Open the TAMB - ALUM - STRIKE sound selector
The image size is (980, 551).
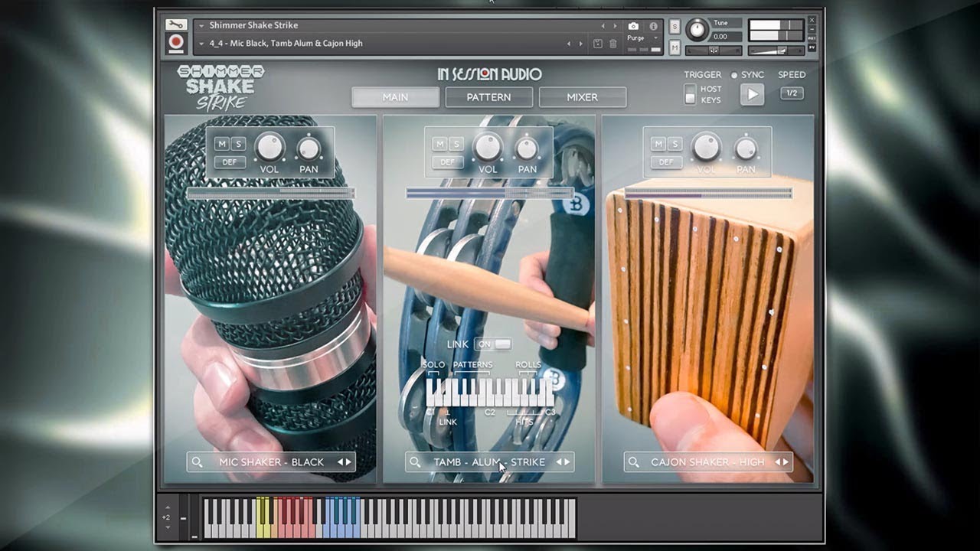(x=490, y=462)
